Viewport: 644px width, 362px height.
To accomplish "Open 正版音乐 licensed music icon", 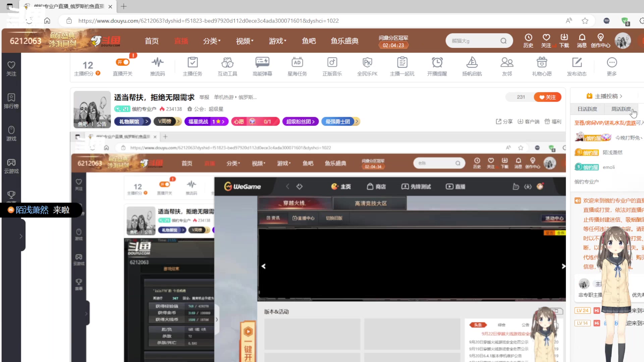I will [x=332, y=67].
